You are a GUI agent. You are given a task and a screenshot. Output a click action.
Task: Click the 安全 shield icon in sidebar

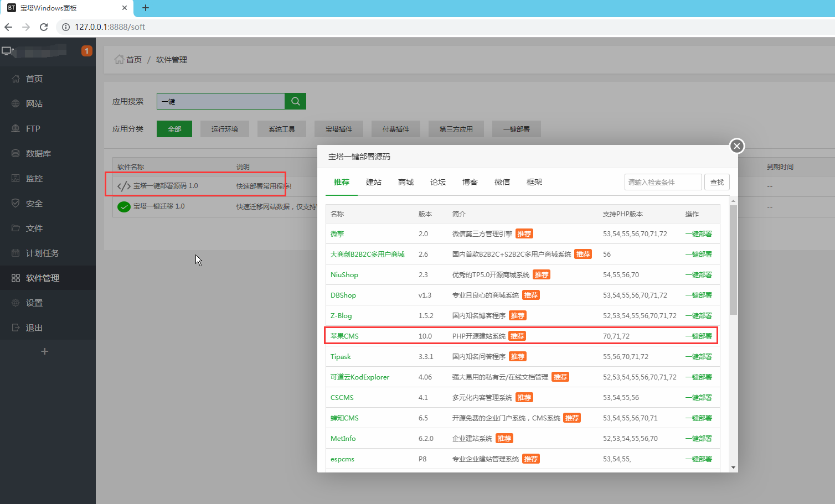coord(16,203)
